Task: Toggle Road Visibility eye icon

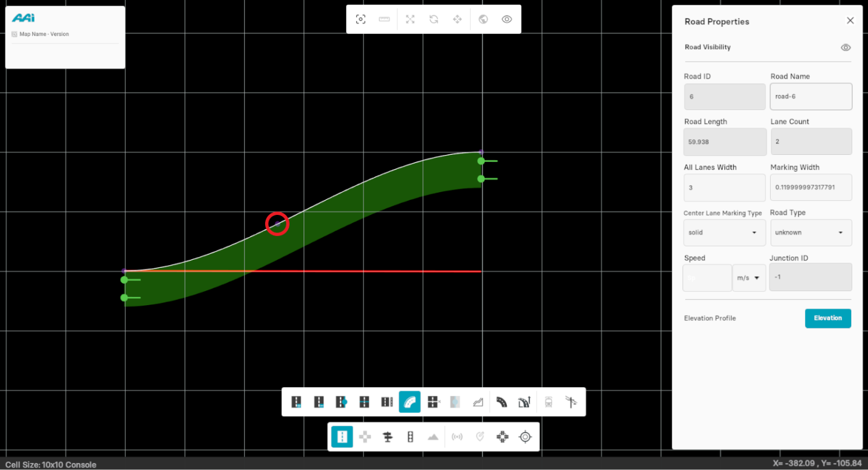Action: coord(846,48)
